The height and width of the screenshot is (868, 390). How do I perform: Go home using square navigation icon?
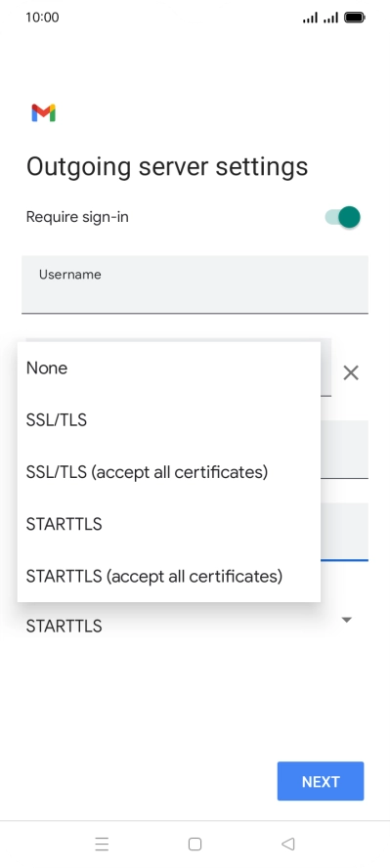(195, 844)
